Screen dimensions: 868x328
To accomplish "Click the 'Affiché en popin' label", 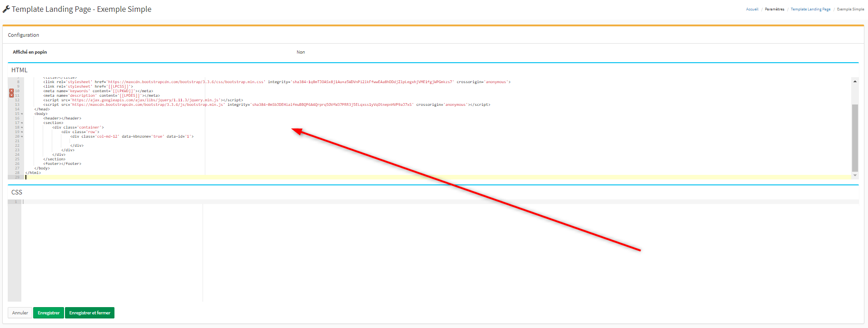I will pyautogui.click(x=30, y=52).
